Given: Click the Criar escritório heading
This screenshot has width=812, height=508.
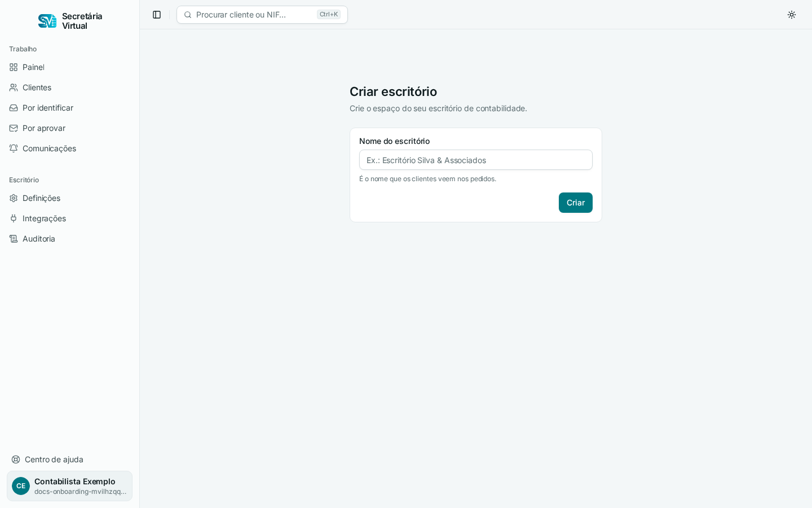Looking at the screenshot, I should click(393, 91).
